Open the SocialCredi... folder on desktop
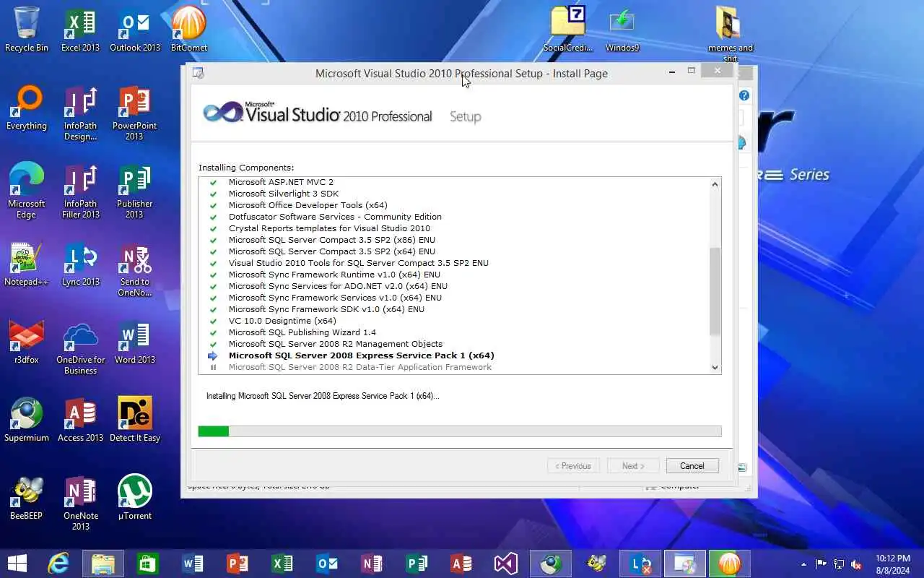 [567, 29]
